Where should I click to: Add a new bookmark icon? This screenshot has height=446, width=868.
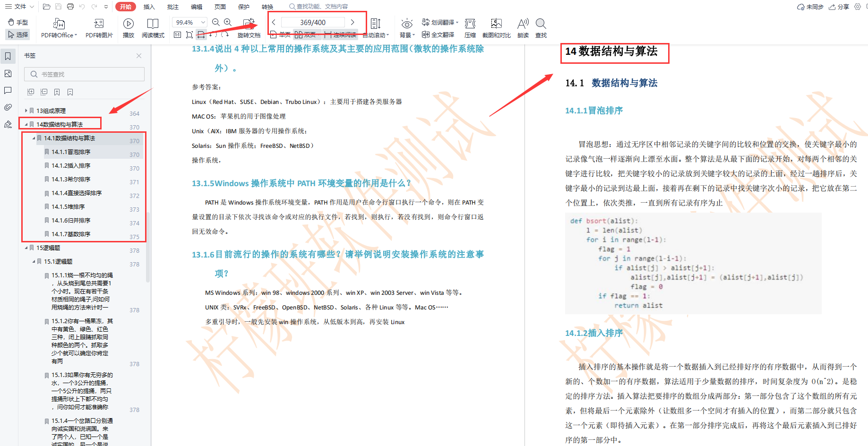click(x=57, y=92)
